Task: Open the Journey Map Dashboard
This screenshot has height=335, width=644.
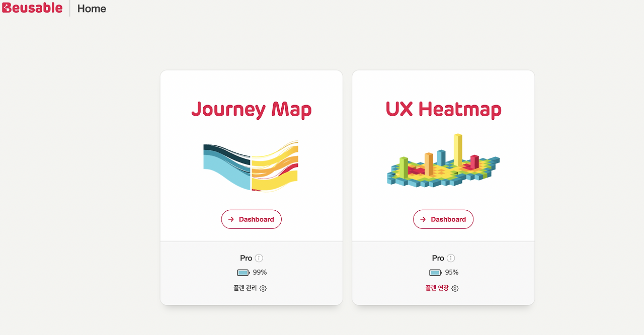Action: pyautogui.click(x=251, y=219)
